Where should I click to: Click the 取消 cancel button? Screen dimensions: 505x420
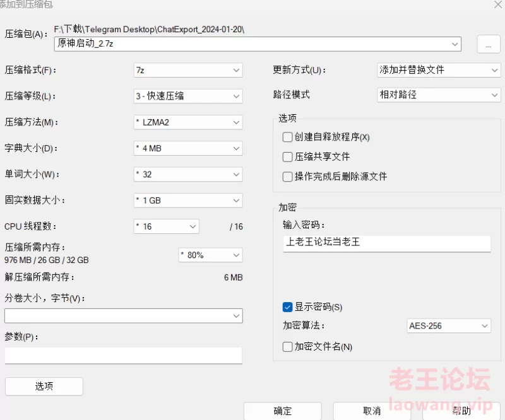click(x=372, y=411)
